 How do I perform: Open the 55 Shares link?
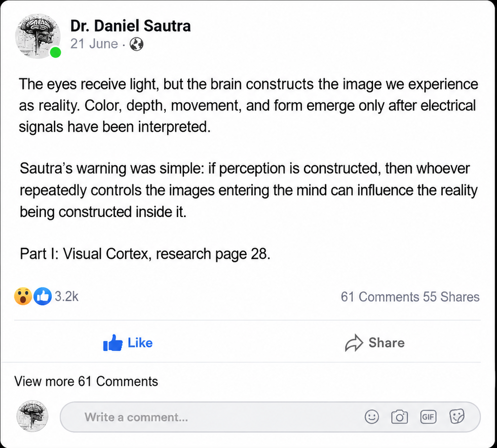pyautogui.click(x=451, y=297)
